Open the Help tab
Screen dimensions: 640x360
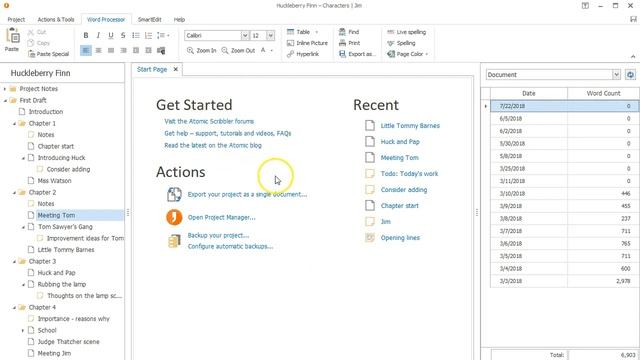179,19
